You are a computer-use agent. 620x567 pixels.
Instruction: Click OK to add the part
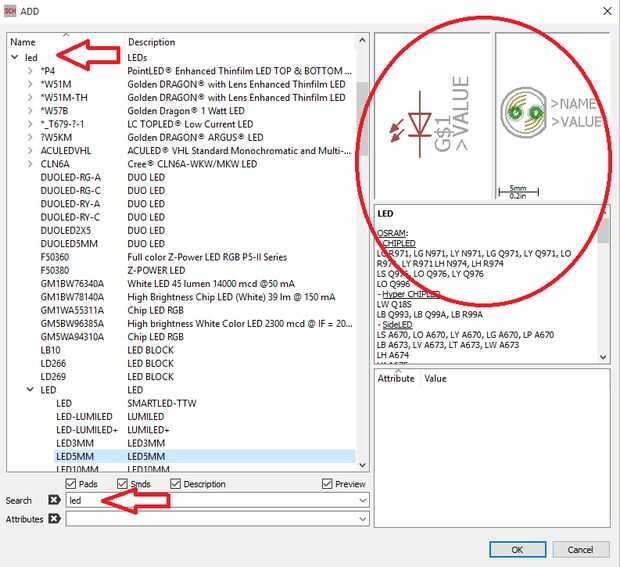518,550
